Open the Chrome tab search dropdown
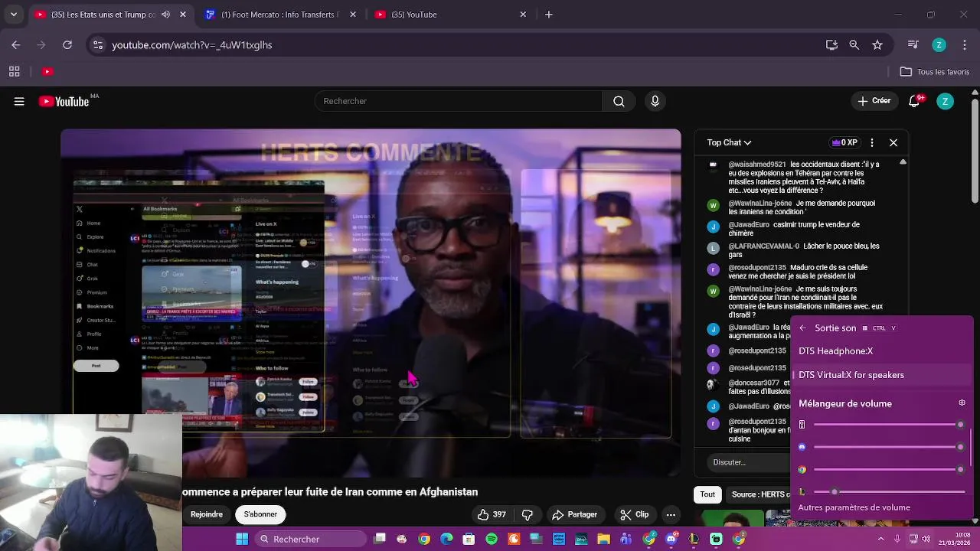This screenshot has height=551, width=980. (13, 15)
